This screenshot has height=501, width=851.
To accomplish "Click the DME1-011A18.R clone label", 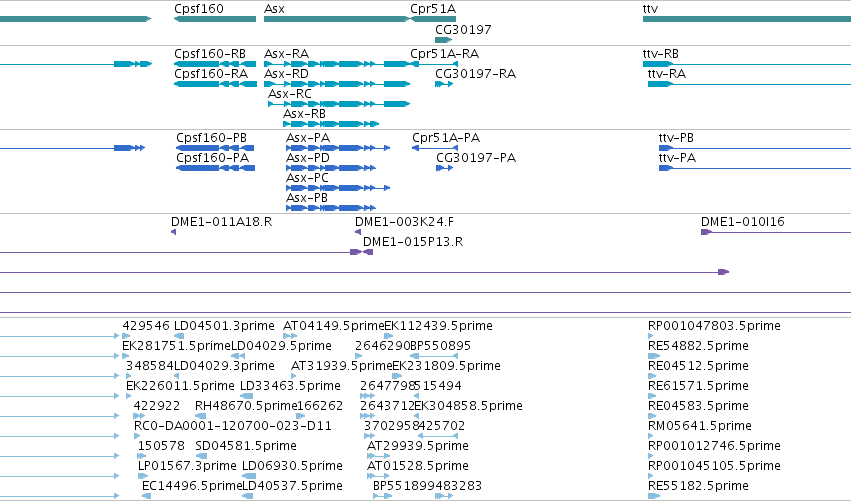I will pyautogui.click(x=221, y=222).
